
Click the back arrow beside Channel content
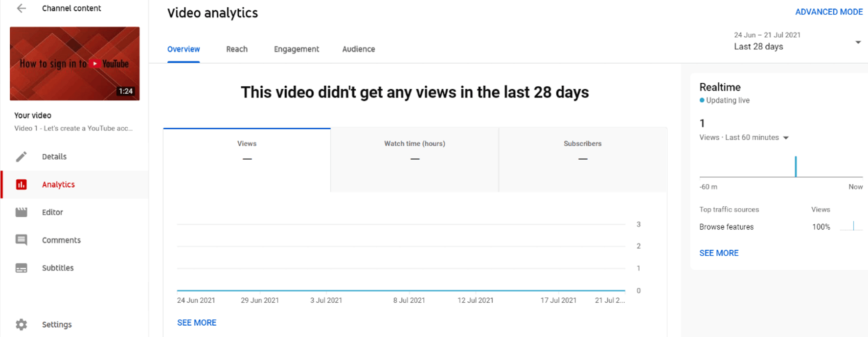click(21, 8)
